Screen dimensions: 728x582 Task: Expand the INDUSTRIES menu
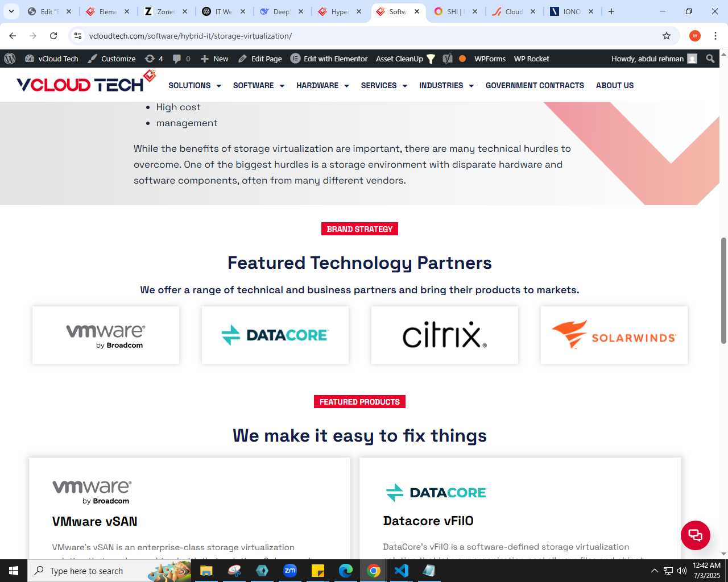[x=446, y=85]
